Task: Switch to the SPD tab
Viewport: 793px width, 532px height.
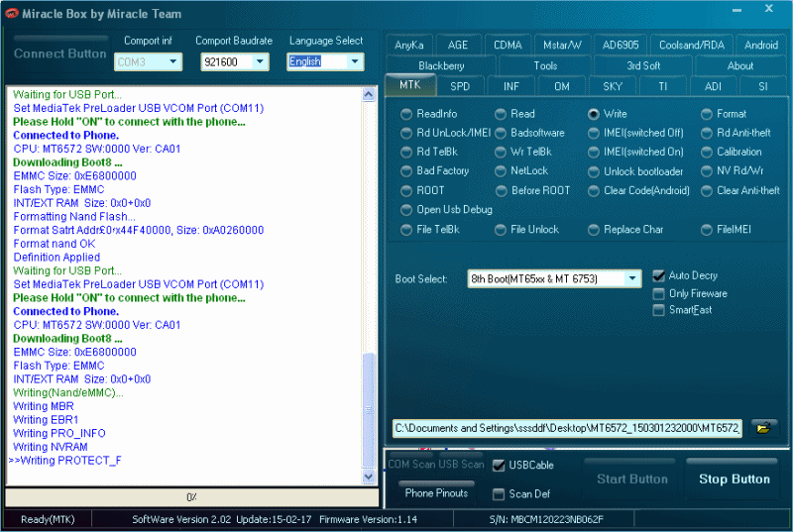Action: (x=460, y=86)
